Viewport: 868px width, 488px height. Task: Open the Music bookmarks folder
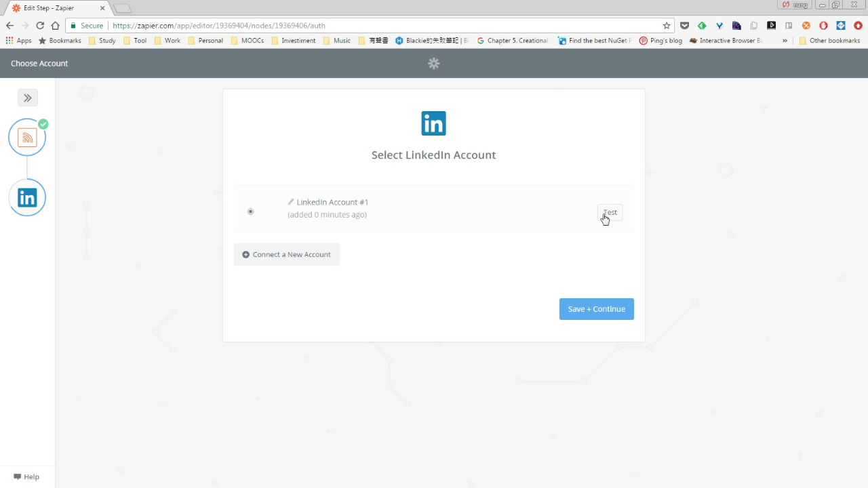[x=337, y=41]
